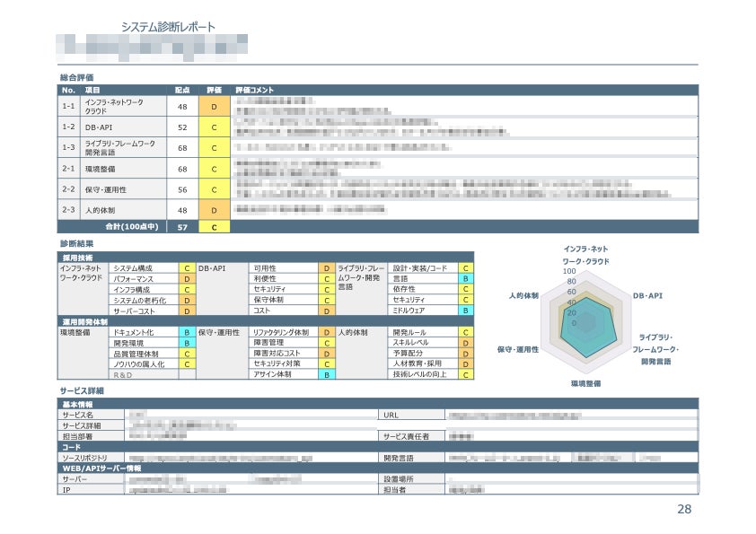Select the greyed R&D row label
The height and width of the screenshot is (534, 756).
pyautogui.click(x=122, y=375)
